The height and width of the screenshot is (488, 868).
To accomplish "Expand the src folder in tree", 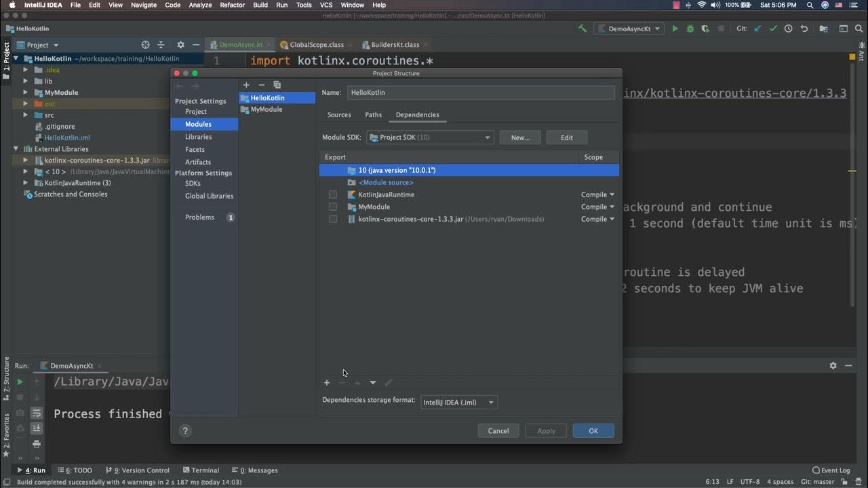I will click(26, 115).
